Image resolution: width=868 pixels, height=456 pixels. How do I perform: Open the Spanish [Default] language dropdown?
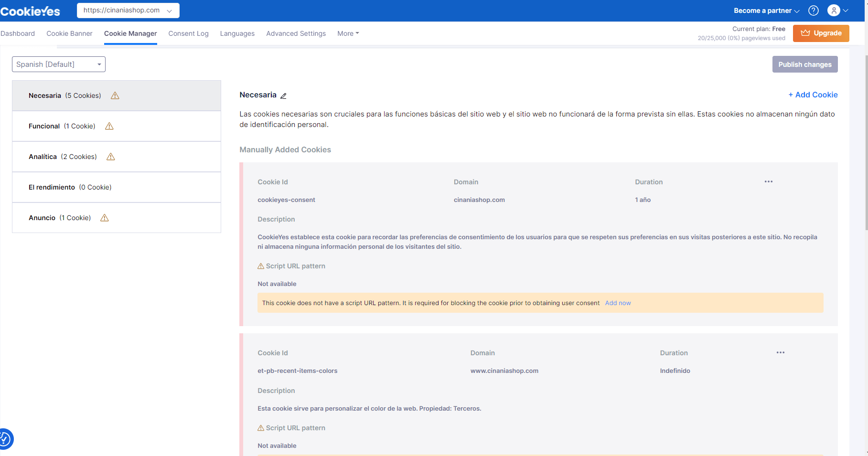point(59,64)
